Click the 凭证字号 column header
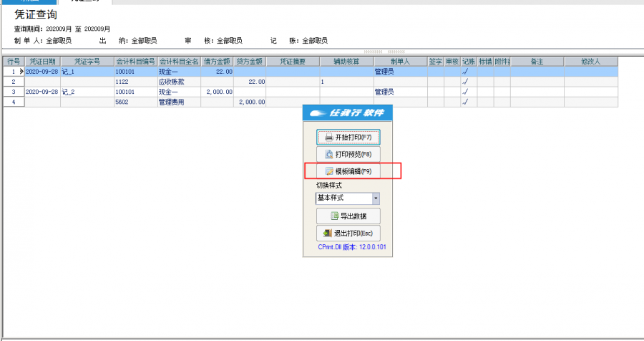 tap(87, 62)
